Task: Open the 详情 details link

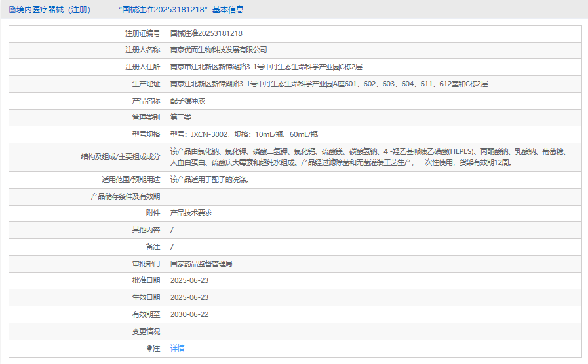Action: coord(177,348)
